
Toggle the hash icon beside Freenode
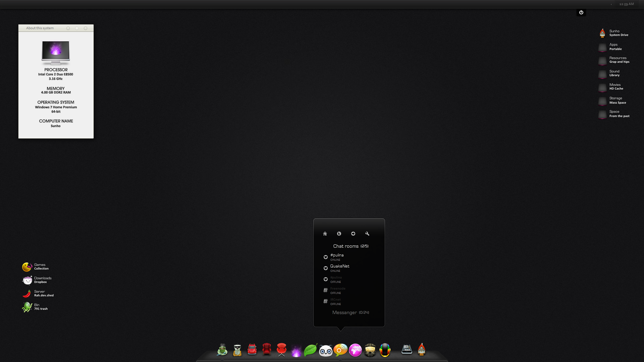(x=325, y=290)
